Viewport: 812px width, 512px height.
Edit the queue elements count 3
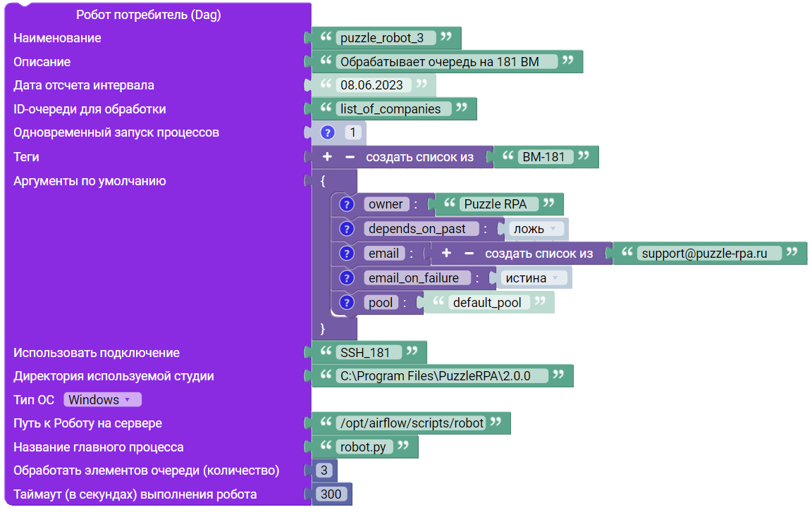pyautogui.click(x=324, y=470)
